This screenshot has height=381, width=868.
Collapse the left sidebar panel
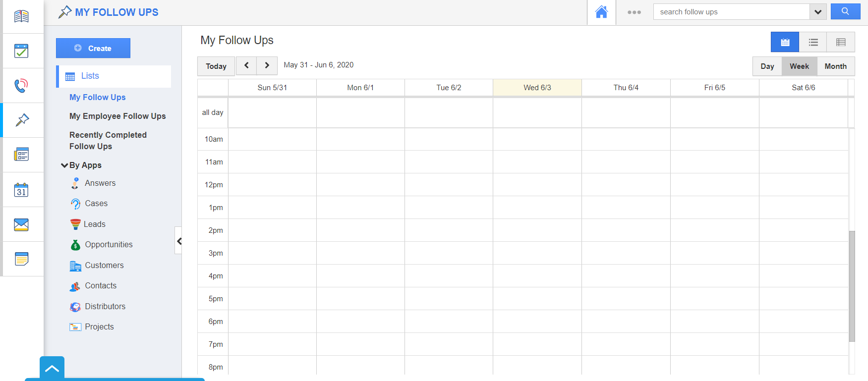click(x=179, y=241)
